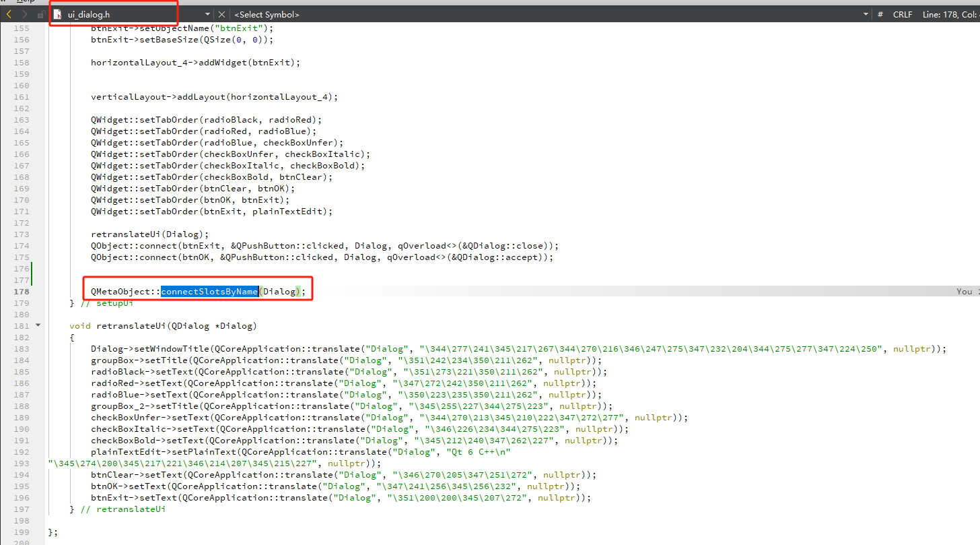Close the ui_dialog.h document with X
Image resolution: width=980 pixels, height=545 pixels.
pos(222,14)
